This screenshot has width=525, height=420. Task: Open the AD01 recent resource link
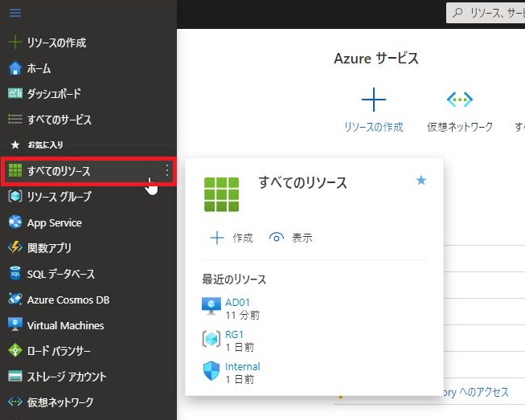coord(237,302)
